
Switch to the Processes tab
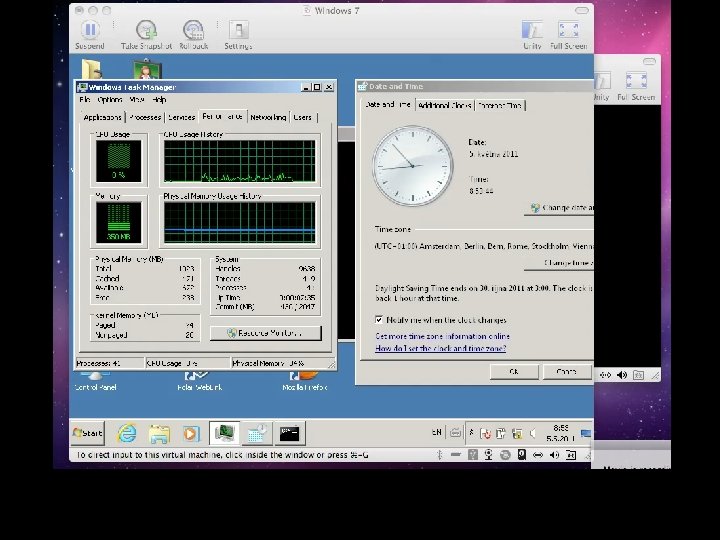click(x=145, y=117)
